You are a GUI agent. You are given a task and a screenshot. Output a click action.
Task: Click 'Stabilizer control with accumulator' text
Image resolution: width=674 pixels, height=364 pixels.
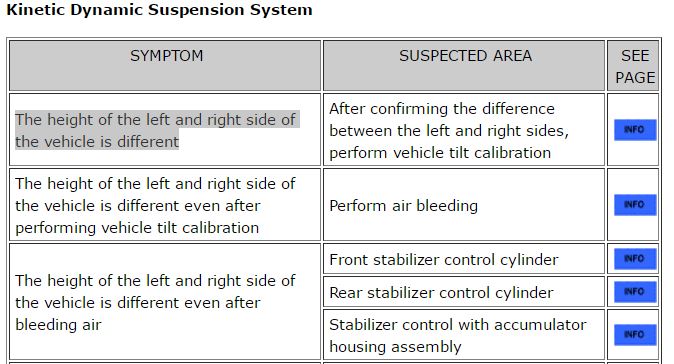click(x=458, y=324)
